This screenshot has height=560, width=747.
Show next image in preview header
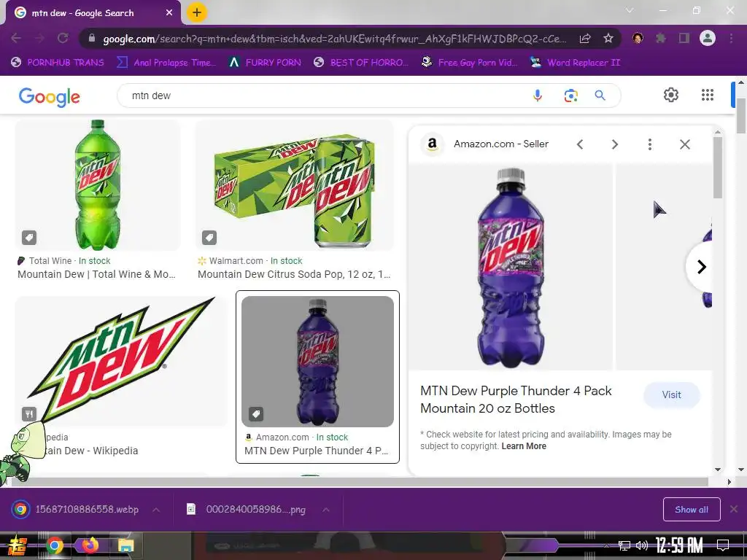[614, 144]
